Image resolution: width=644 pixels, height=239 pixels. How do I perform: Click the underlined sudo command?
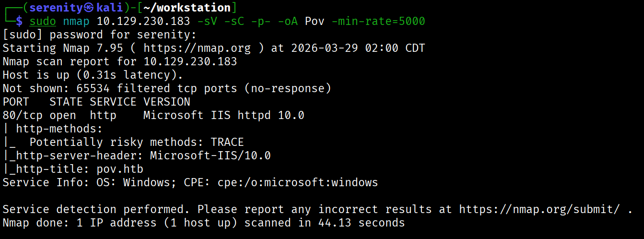(42, 21)
